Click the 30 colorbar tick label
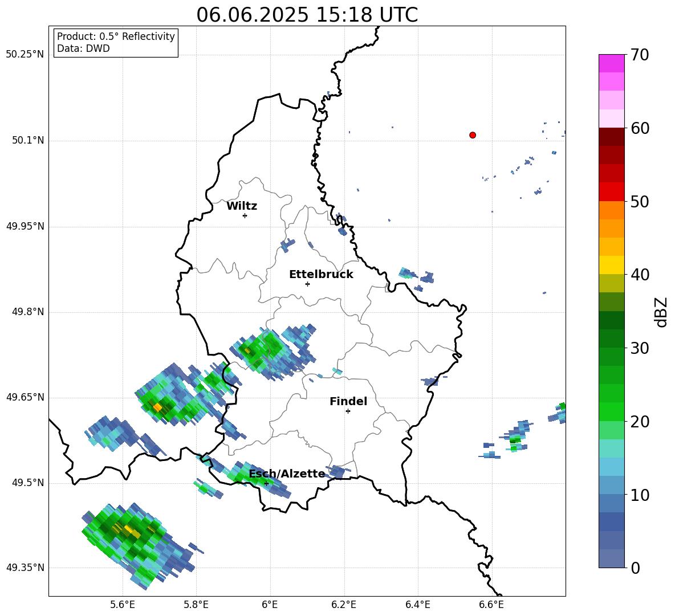675x616 pixels. (x=640, y=348)
